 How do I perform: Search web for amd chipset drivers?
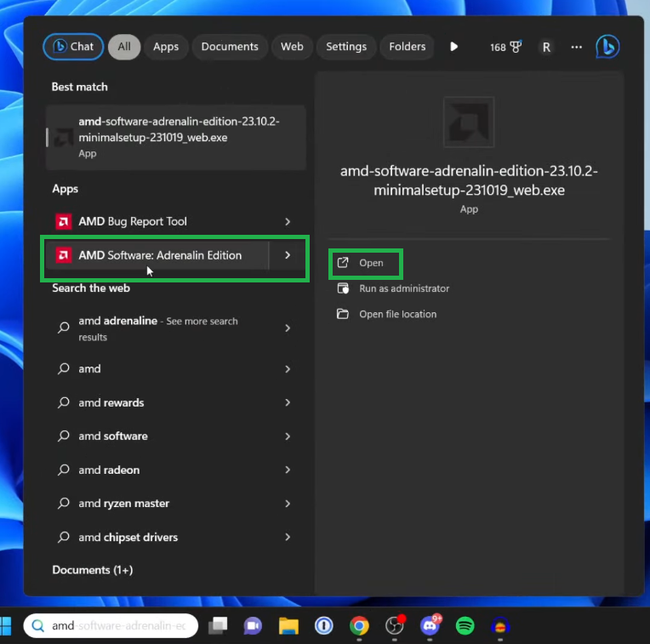[x=157, y=537]
